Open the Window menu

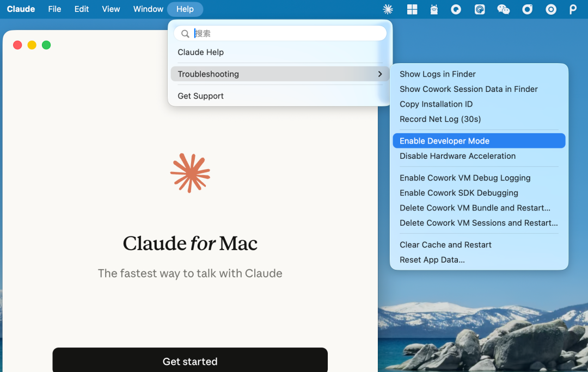click(148, 9)
